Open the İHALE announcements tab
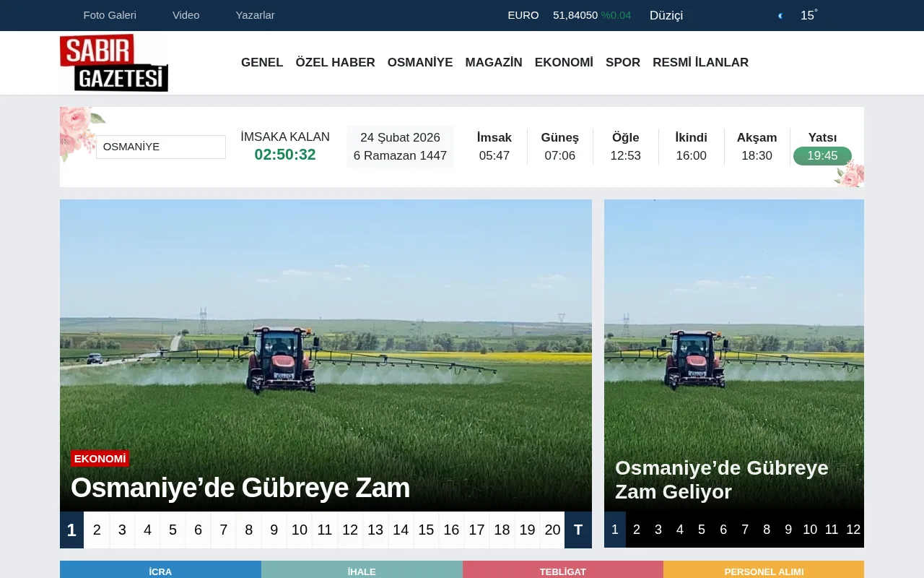 (362, 571)
